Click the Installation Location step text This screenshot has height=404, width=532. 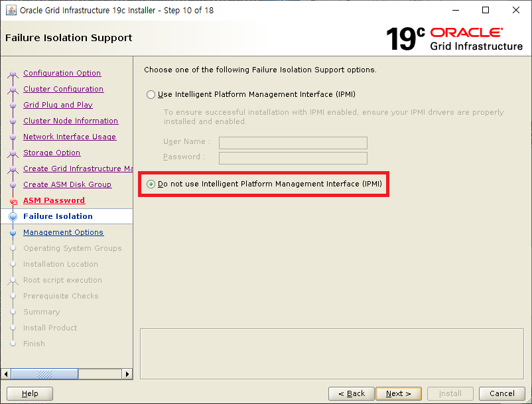point(60,264)
